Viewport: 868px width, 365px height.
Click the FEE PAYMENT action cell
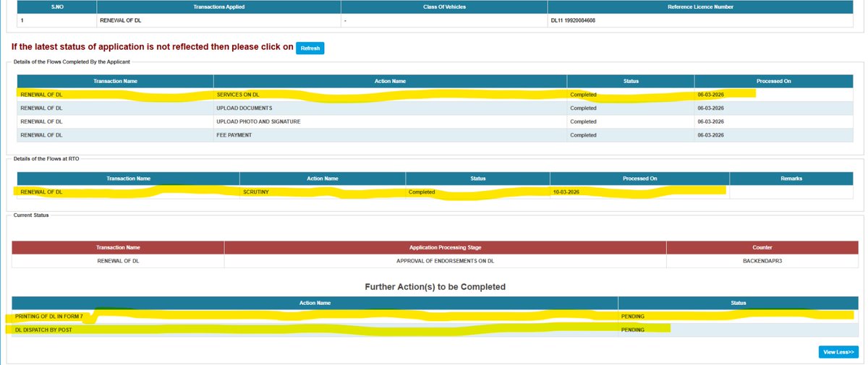(390, 135)
